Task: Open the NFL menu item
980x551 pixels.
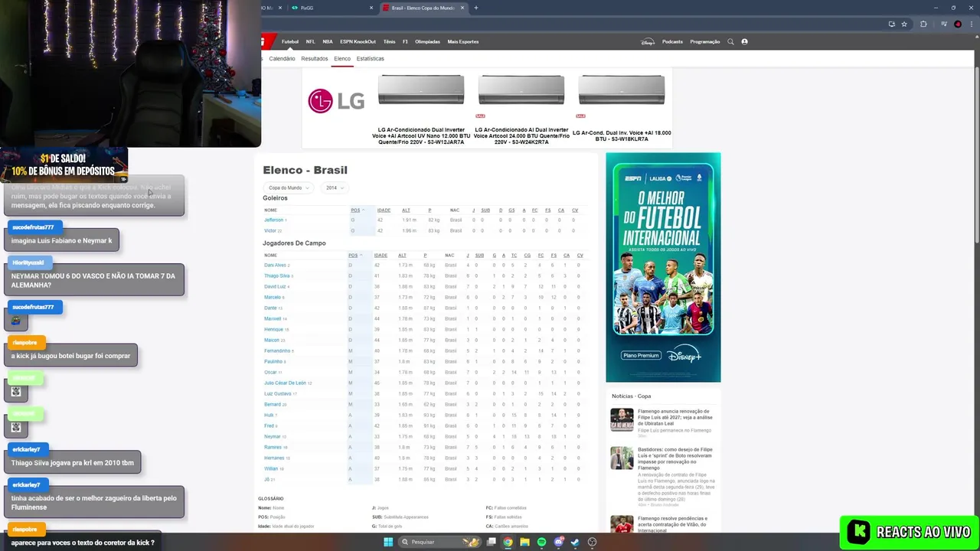Action: coord(310,41)
